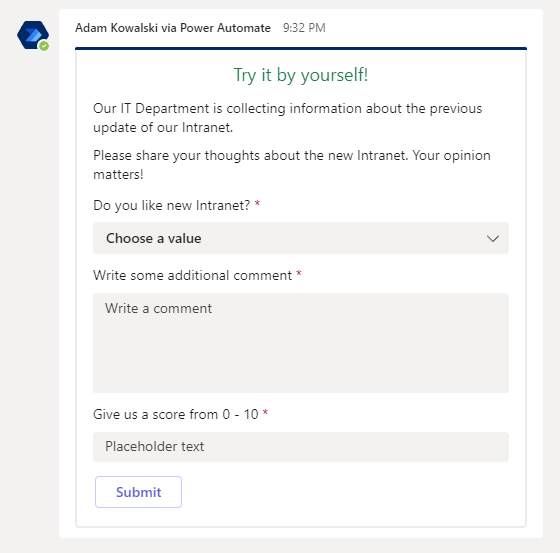Click the "Give us a score from 0 - 10" label
The image size is (560, 553).
pos(176,414)
